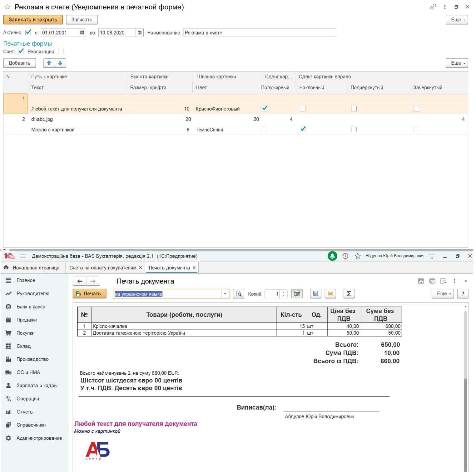Expand the print language dropdown arrow
Screen dimensions: 476x472
coord(225,294)
